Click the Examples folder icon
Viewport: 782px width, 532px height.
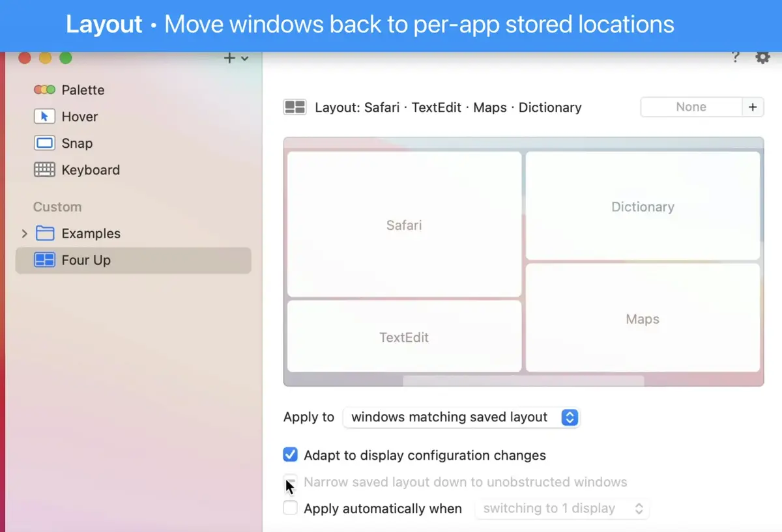tap(44, 233)
